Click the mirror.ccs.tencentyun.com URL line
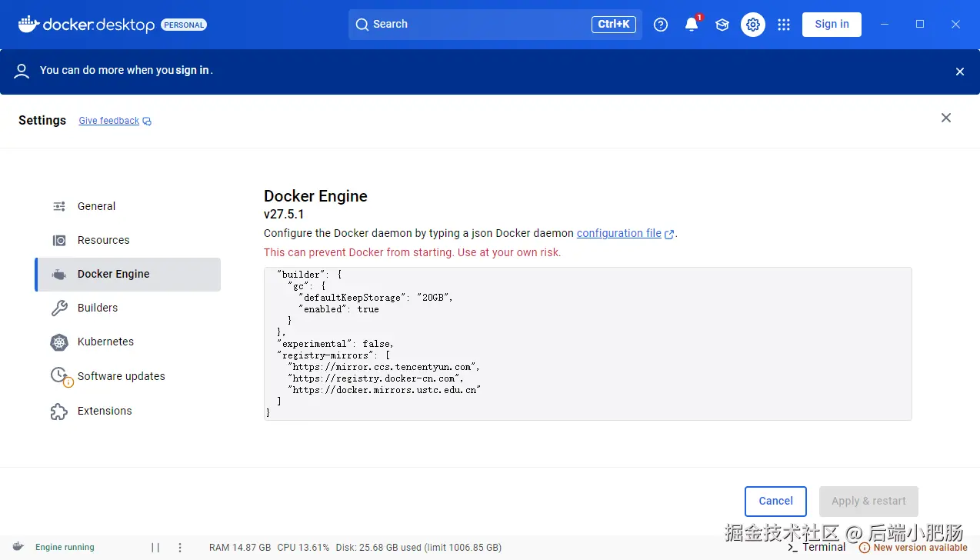This screenshot has height=560, width=980. tap(384, 367)
